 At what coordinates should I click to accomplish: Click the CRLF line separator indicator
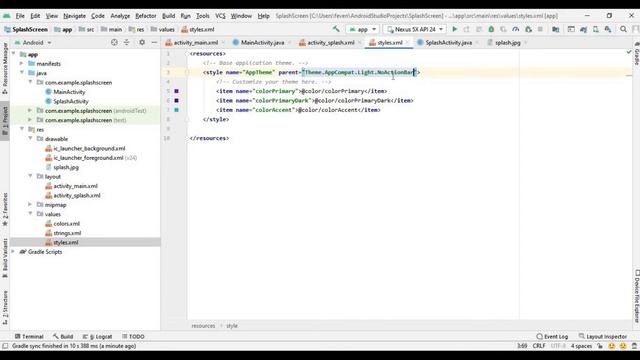pos(539,346)
